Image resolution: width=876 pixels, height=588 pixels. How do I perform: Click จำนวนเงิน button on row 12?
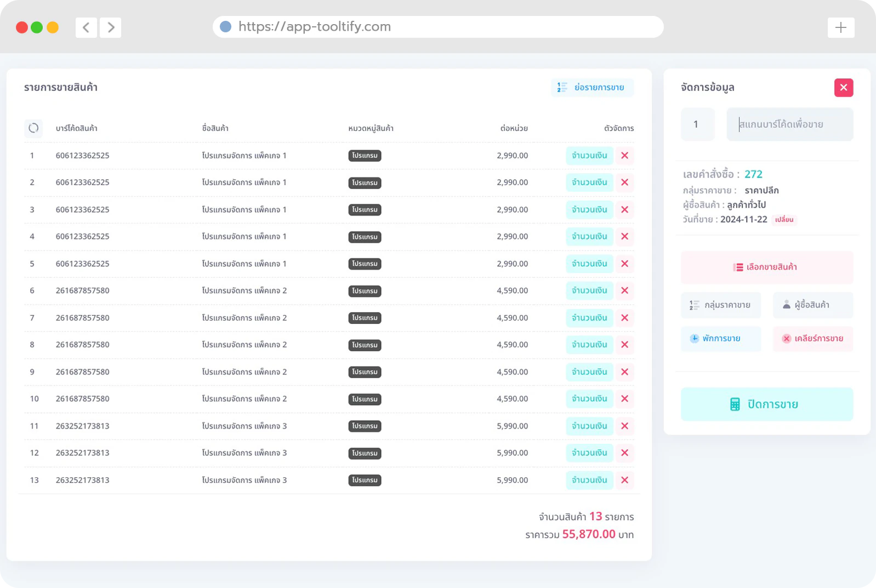pyautogui.click(x=589, y=453)
